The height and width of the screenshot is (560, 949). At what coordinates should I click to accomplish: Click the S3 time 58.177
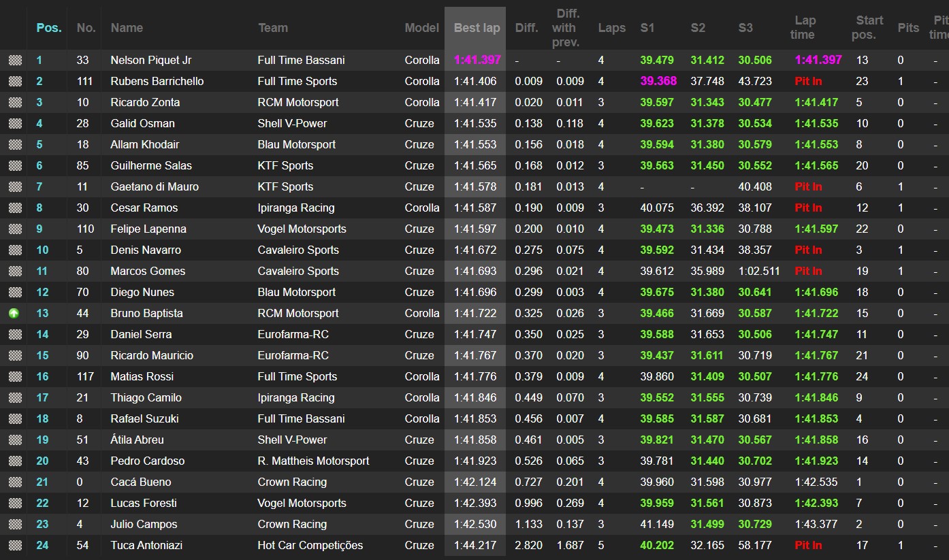[755, 546]
